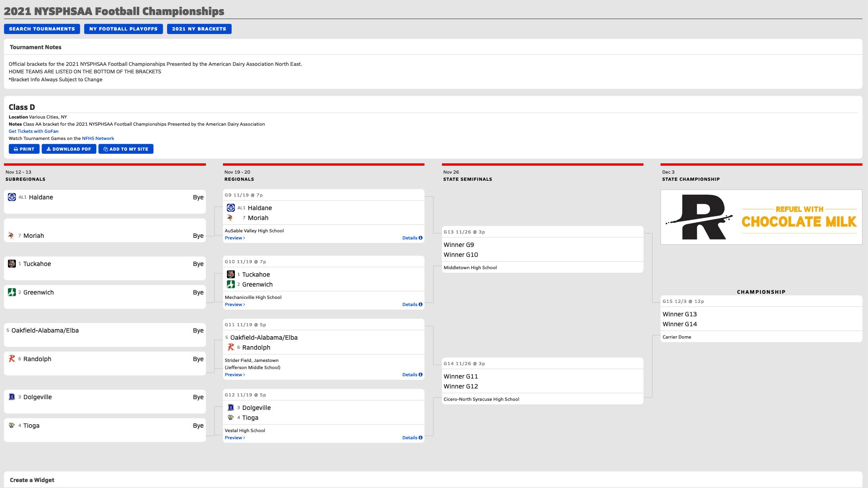The height and width of the screenshot is (488, 868).
Task: Click Haldane team logo in subregionals
Action: click(x=12, y=197)
